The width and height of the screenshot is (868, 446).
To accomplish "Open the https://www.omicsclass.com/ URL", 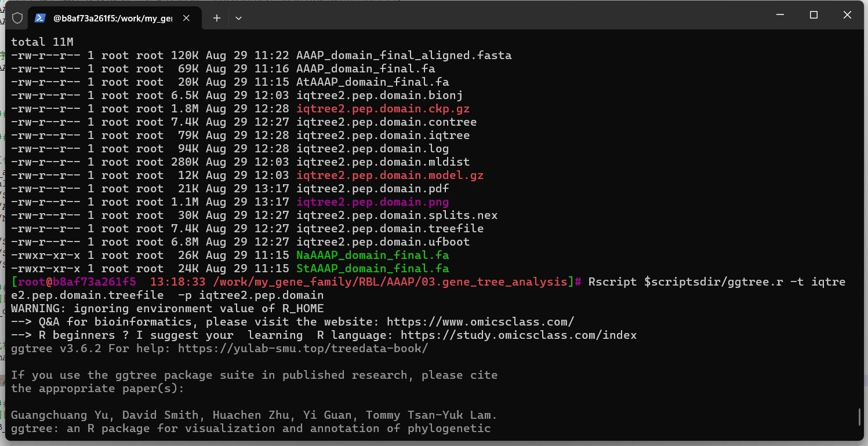I will pyautogui.click(x=481, y=322).
